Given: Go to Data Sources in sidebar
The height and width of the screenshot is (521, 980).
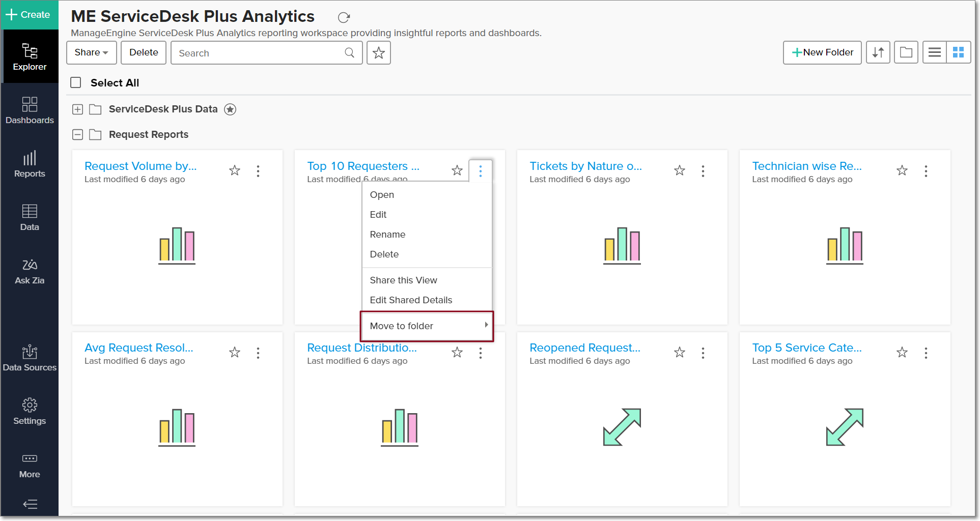Looking at the screenshot, I should pos(30,358).
